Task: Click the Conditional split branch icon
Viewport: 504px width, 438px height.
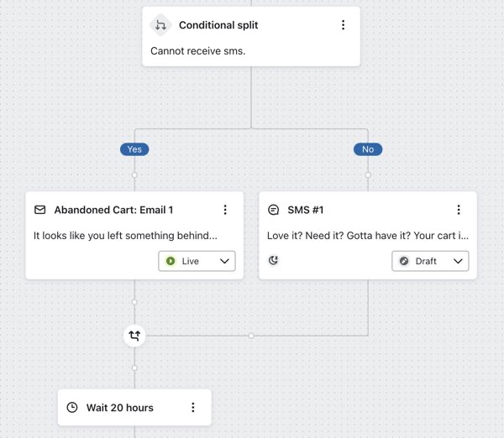Action: [160, 25]
